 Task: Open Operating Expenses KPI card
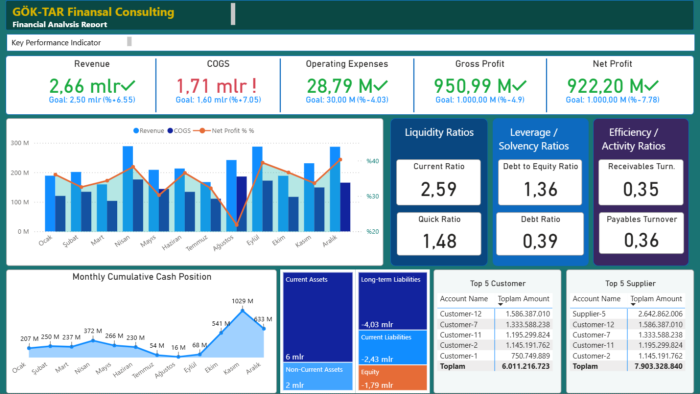(x=346, y=85)
